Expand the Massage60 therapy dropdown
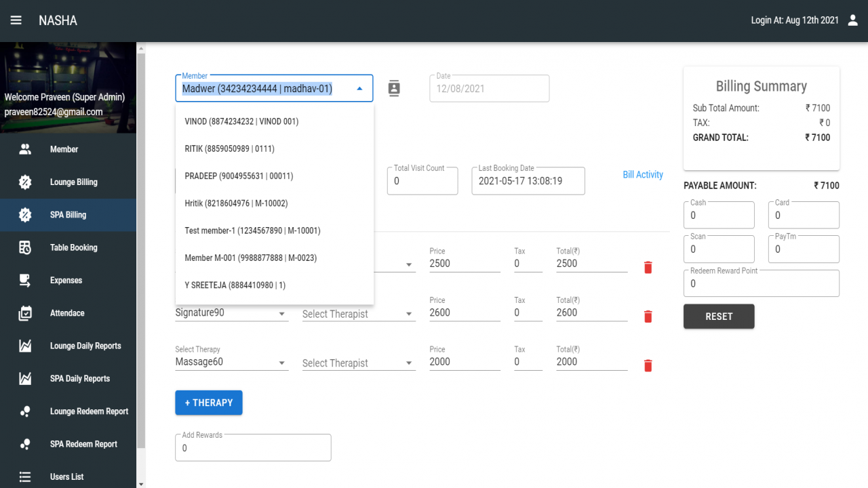The height and width of the screenshot is (488, 868). pos(282,363)
